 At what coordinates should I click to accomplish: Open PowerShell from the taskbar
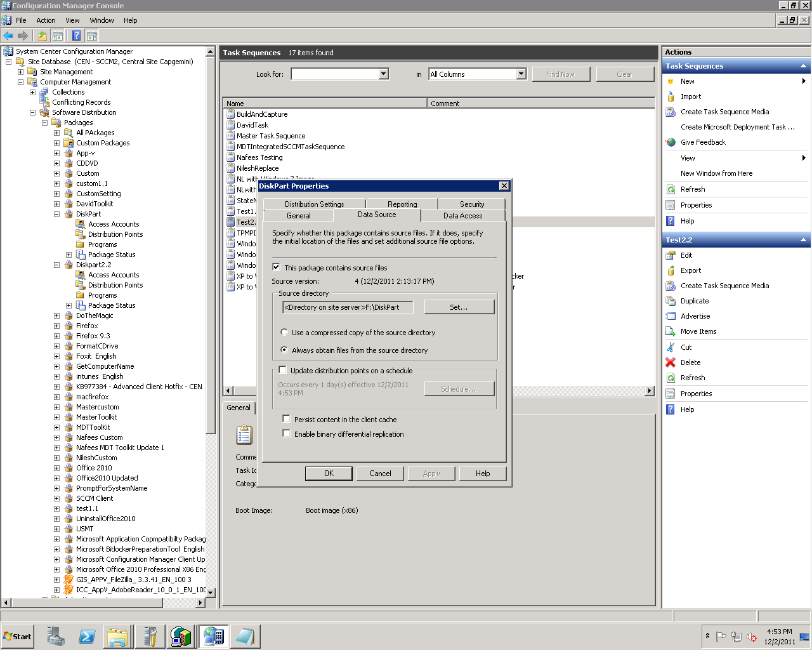click(87, 636)
